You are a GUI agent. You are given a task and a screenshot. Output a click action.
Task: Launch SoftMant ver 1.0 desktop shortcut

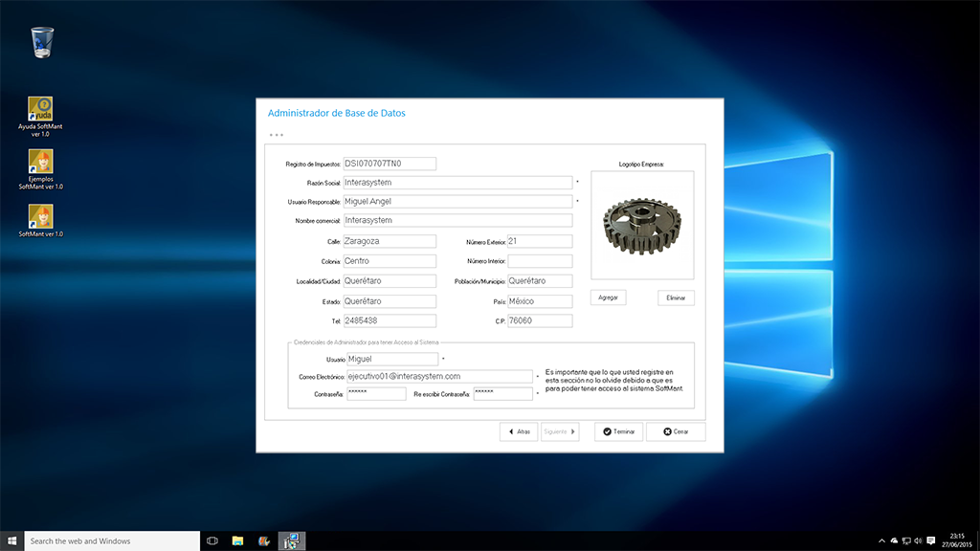(x=41, y=216)
